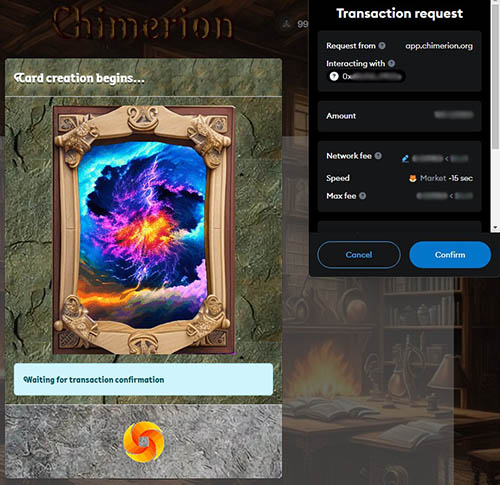Image resolution: width=500 pixels, height=485 pixels.
Task: Click the storm card artwork thumbnail
Action: (144, 230)
